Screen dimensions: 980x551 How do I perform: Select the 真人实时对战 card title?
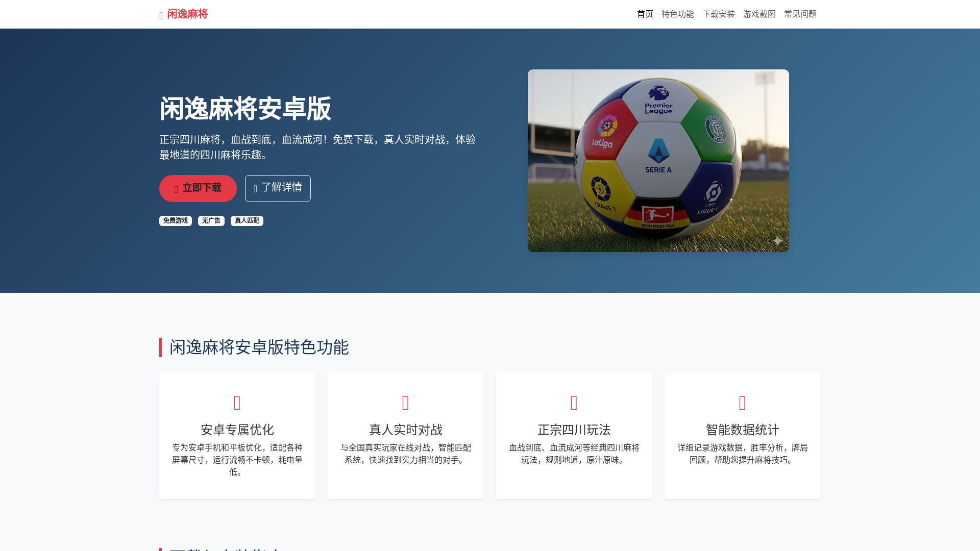406,430
